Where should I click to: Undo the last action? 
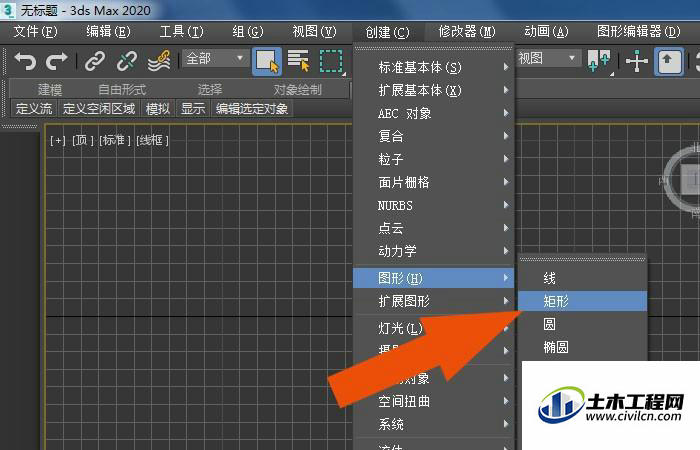click(25, 61)
